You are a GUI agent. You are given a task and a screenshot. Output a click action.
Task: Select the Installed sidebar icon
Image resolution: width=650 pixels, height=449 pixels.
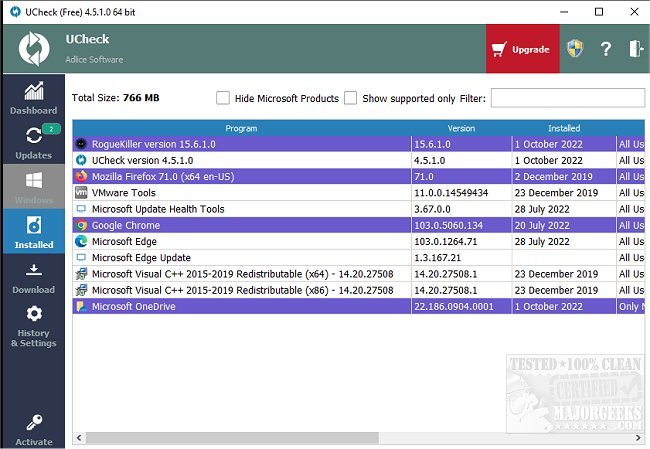pyautogui.click(x=33, y=232)
